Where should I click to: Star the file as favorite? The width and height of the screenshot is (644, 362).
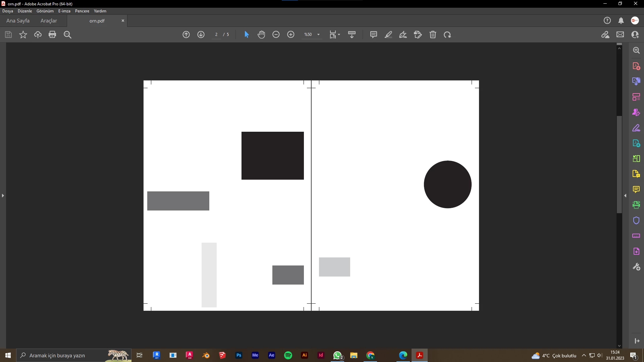23,35
